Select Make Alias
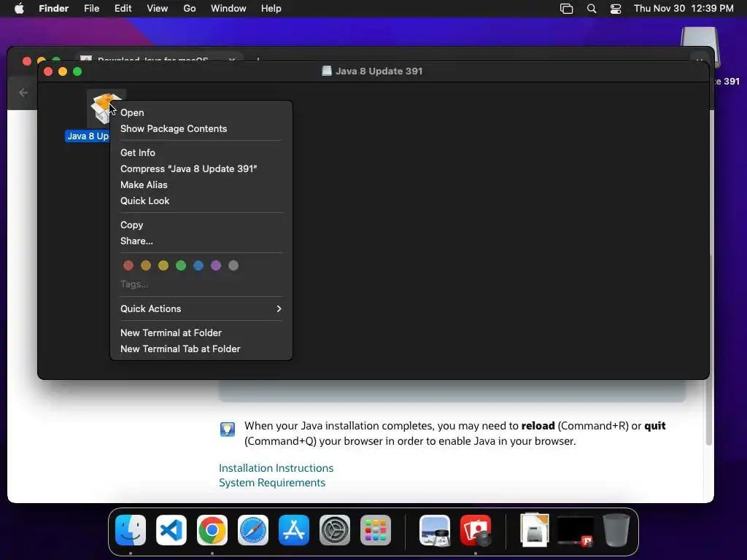This screenshot has width=747, height=560. (201, 184)
